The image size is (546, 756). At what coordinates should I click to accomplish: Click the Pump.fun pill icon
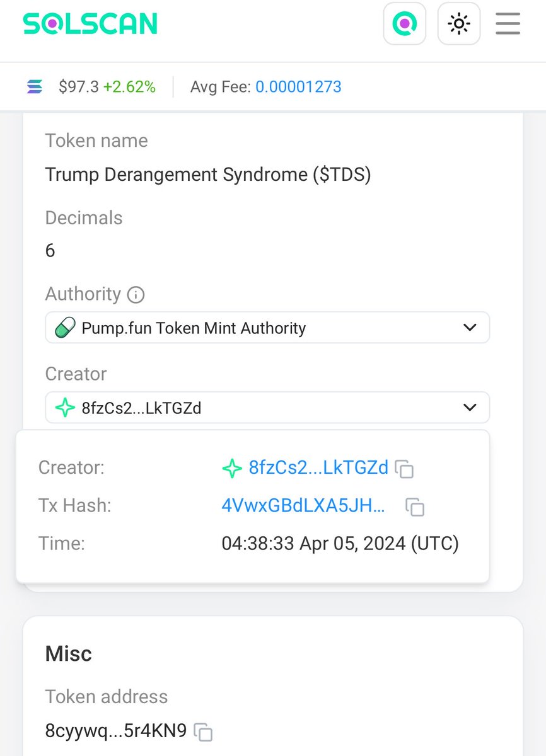tap(65, 328)
